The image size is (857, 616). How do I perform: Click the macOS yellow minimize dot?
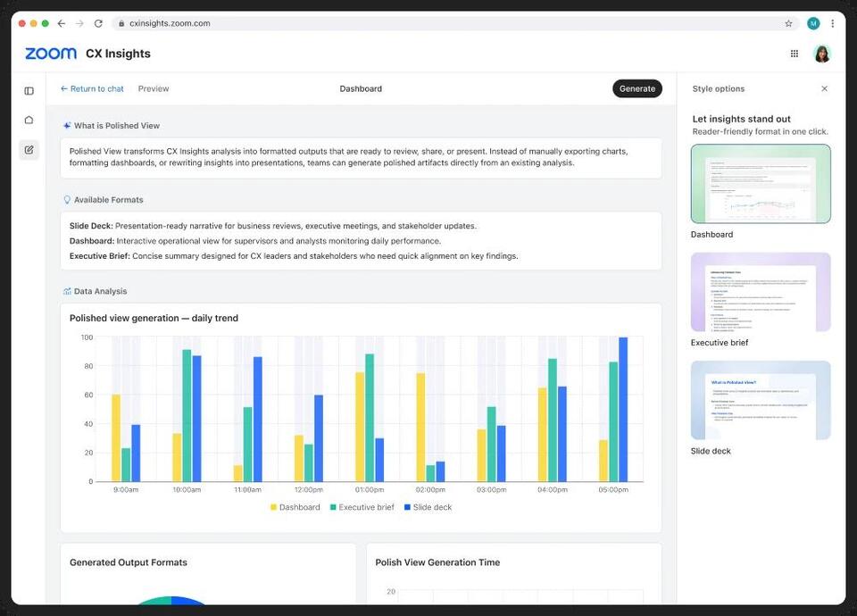click(x=34, y=23)
